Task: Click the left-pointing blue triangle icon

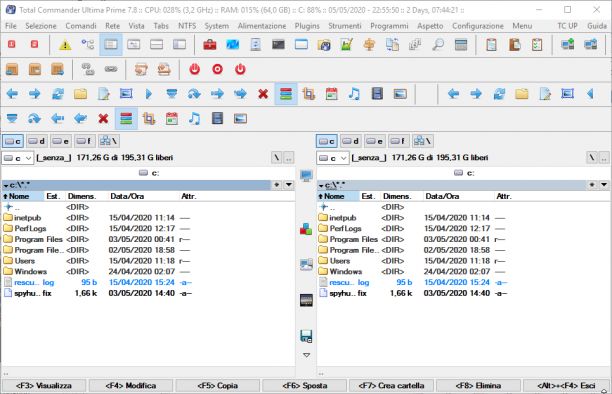Action: pos(590,94)
